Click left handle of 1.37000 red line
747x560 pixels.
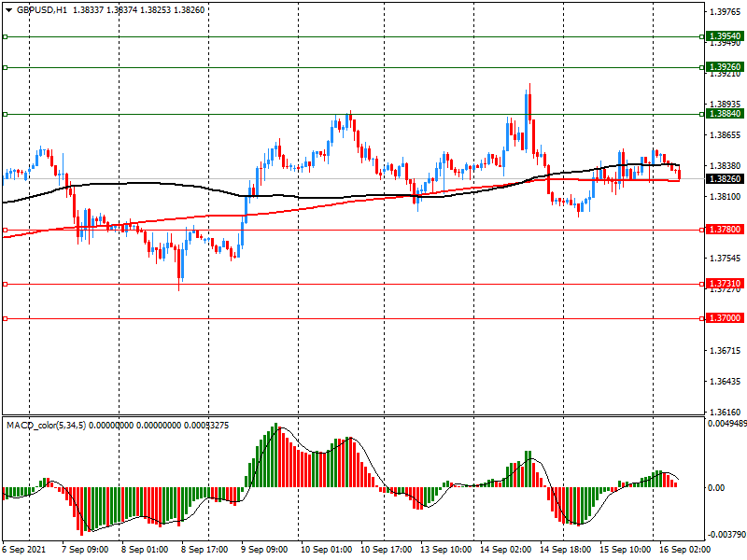(6, 318)
